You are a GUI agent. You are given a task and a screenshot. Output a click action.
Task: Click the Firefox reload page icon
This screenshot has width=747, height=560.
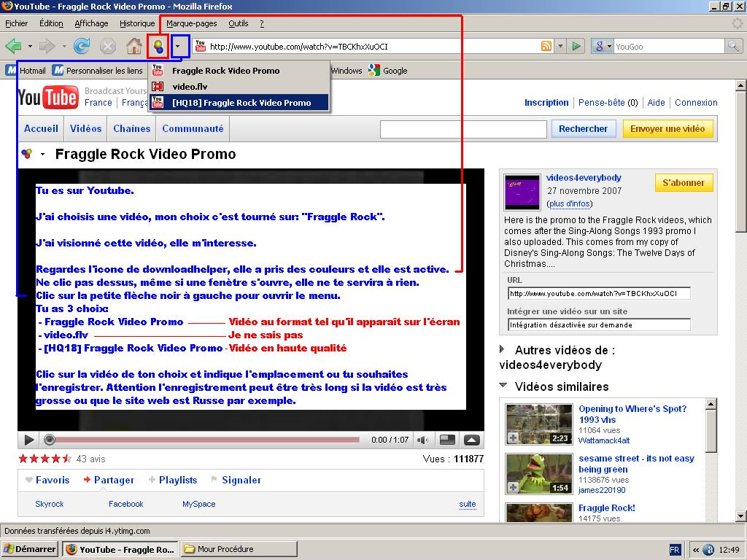point(82,47)
